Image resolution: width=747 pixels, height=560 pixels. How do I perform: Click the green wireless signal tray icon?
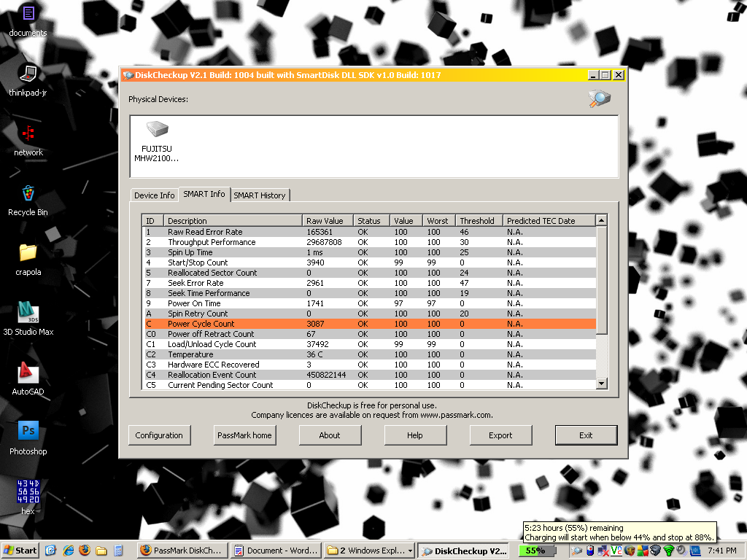coord(669,551)
